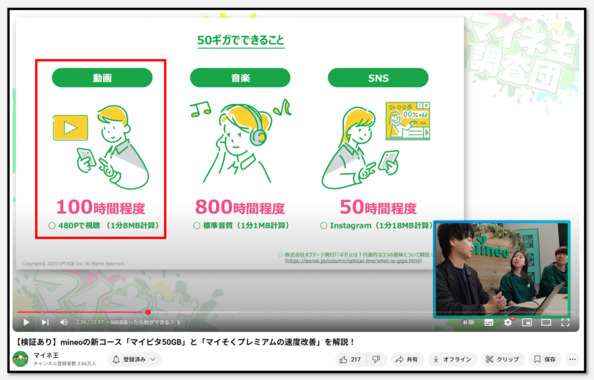The width and height of the screenshot is (594, 380).
Task: Dislike the video thumbs-down
Action: click(x=376, y=360)
